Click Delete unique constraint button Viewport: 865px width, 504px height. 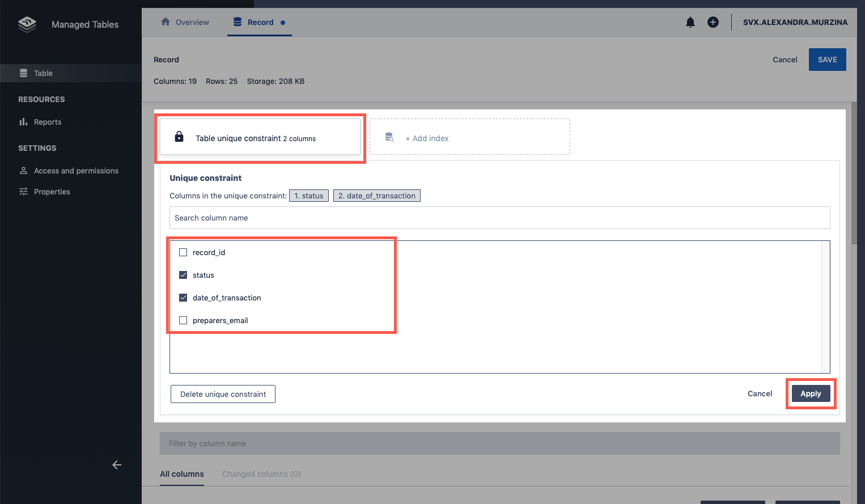coord(223,394)
